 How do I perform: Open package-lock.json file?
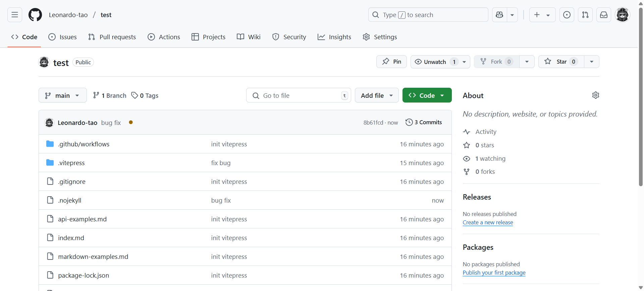(84, 275)
